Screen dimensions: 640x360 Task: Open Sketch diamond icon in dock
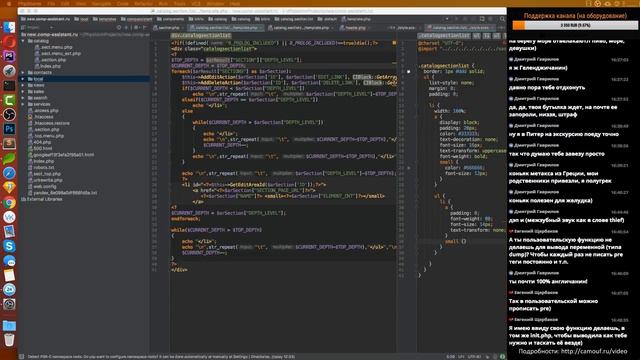tap(9, 187)
